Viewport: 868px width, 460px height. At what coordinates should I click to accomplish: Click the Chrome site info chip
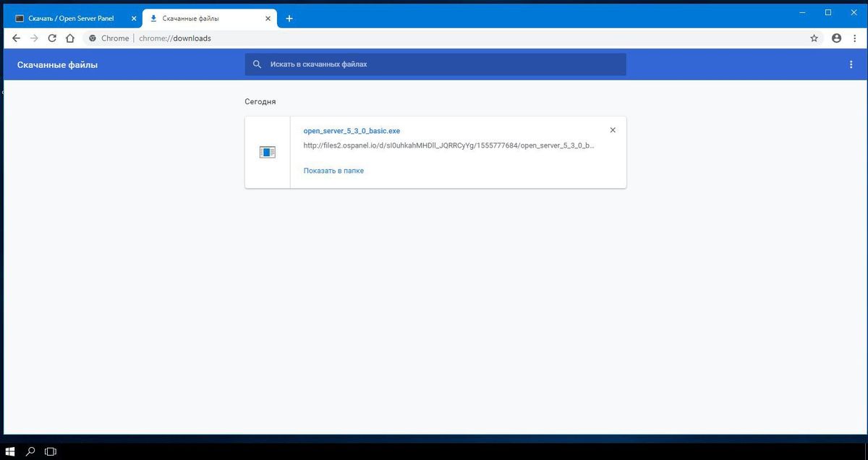[109, 38]
